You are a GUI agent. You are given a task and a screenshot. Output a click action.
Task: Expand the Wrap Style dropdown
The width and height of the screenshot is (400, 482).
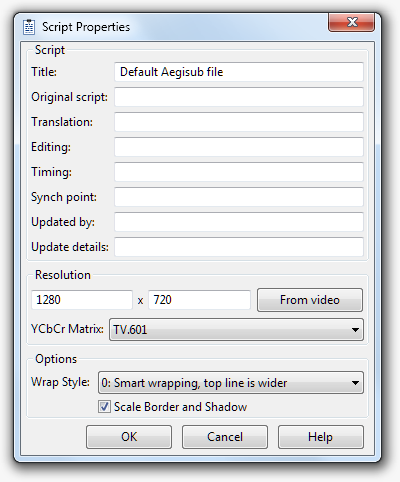(231, 383)
